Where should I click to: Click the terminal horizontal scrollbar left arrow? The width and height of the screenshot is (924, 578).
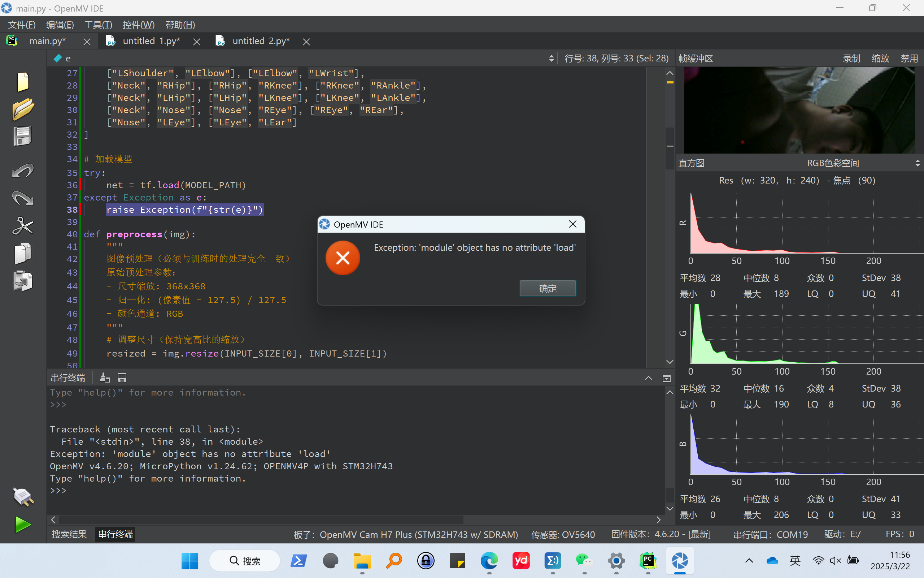(x=53, y=520)
